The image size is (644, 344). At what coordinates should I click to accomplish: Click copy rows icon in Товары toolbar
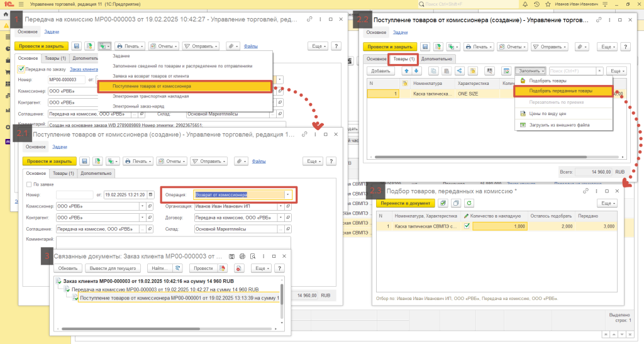tap(433, 71)
